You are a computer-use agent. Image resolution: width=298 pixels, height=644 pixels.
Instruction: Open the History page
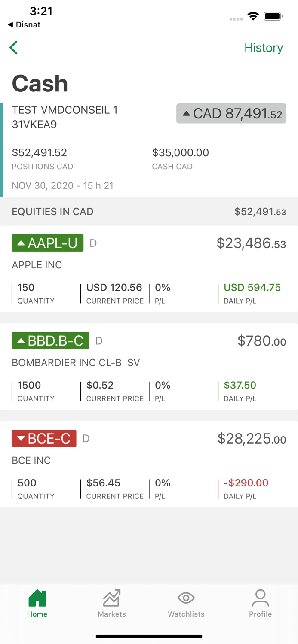[264, 48]
